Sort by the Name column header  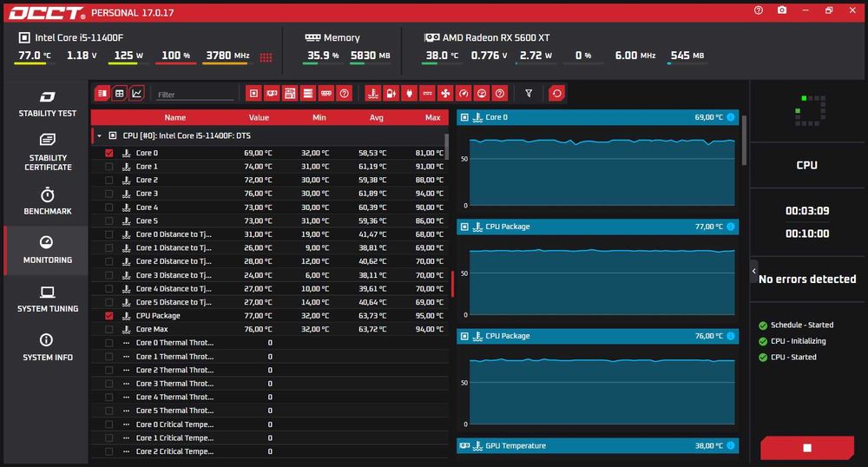coord(175,117)
